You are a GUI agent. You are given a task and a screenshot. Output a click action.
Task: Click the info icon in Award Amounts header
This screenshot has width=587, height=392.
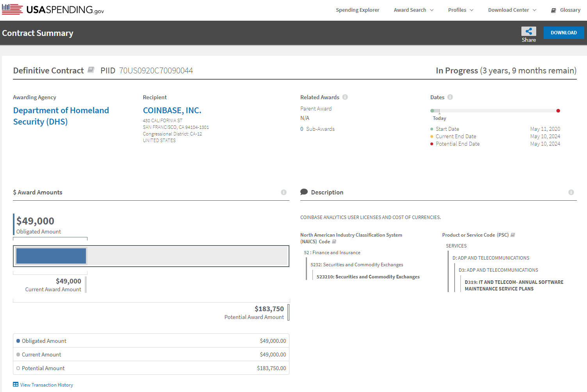(x=284, y=192)
